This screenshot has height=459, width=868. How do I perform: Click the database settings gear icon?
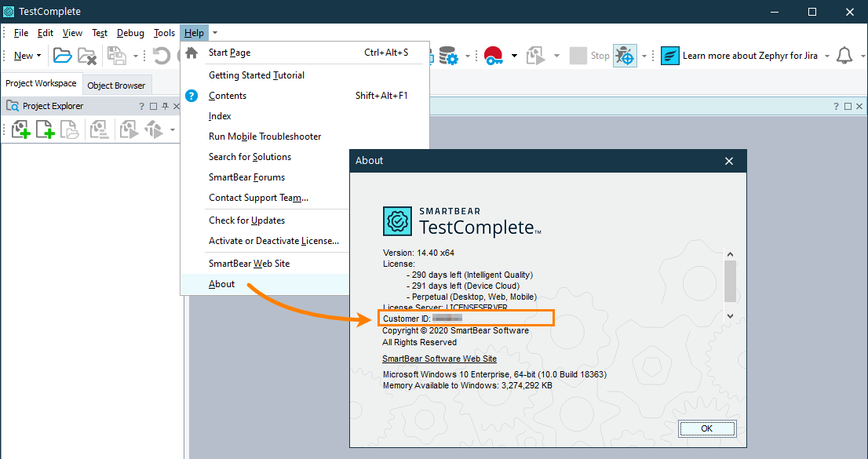pyautogui.click(x=448, y=56)
